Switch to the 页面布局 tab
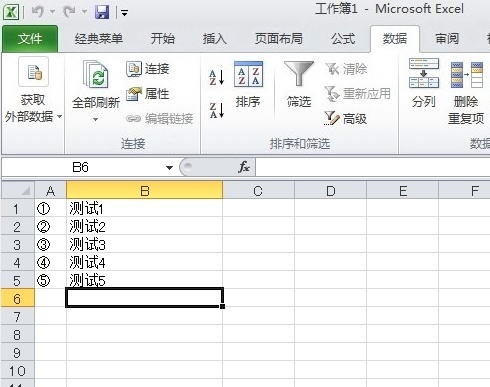Image resolution: width=490 pixels, height=387 pixels. coord(279,39)
